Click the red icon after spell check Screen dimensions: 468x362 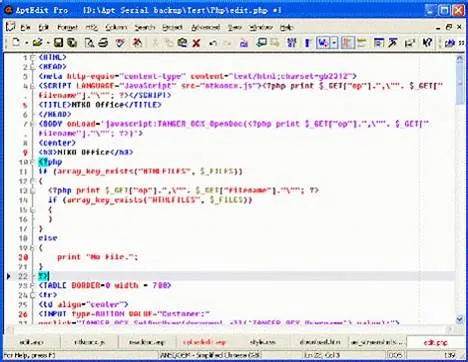click(x=137, y=43)
